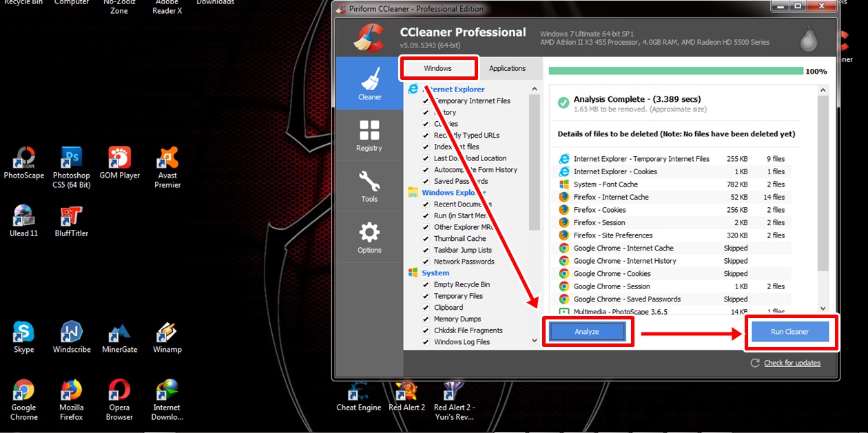This screenshot has width=868, height=433.
Task: Open Cheat Engine desktop shortcut
Action: point(358,397)
